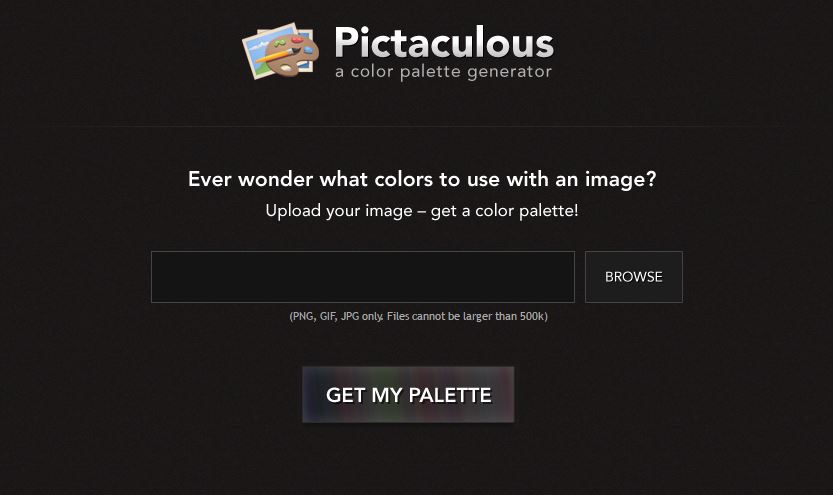
Task: Click the word 'image?' in the headline
Action: 620,180
